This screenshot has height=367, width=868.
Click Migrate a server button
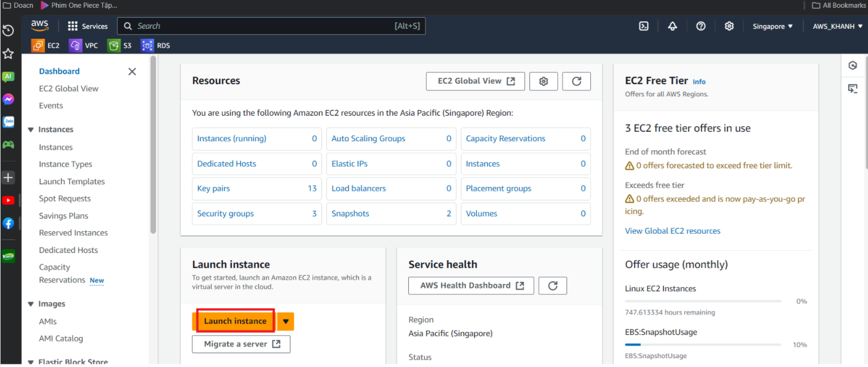click(241, 344)
